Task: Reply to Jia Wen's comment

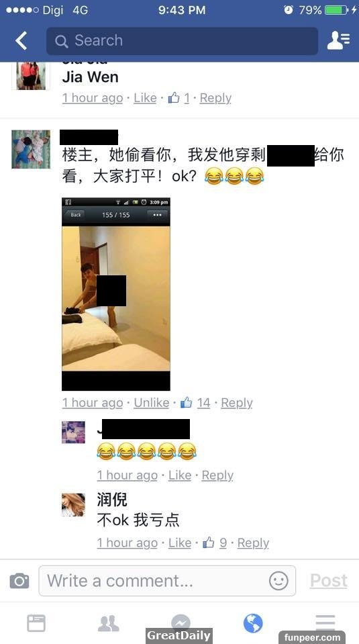Action: click(215, 98)
